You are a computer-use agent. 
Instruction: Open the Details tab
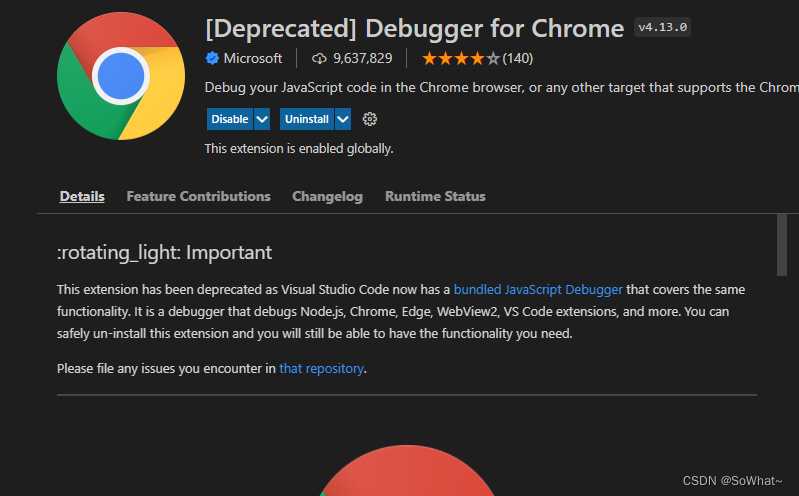(x=82, y=196)
